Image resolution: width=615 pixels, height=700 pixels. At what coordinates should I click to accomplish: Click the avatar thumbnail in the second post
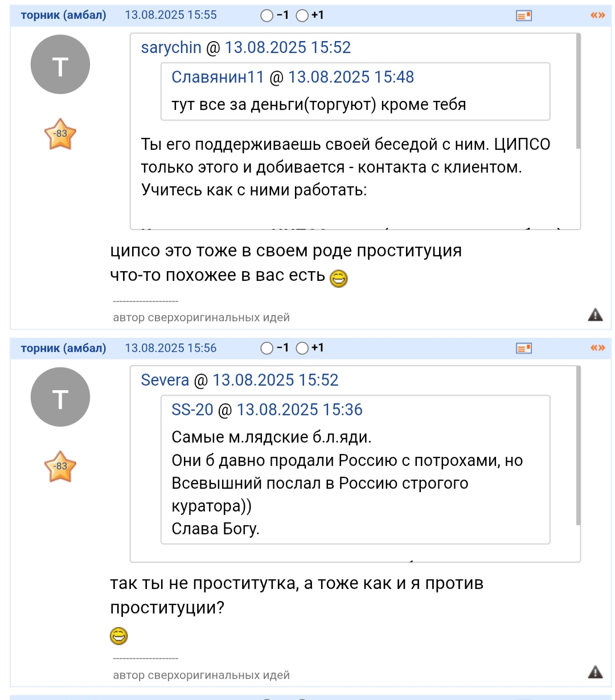pos(60,397)
